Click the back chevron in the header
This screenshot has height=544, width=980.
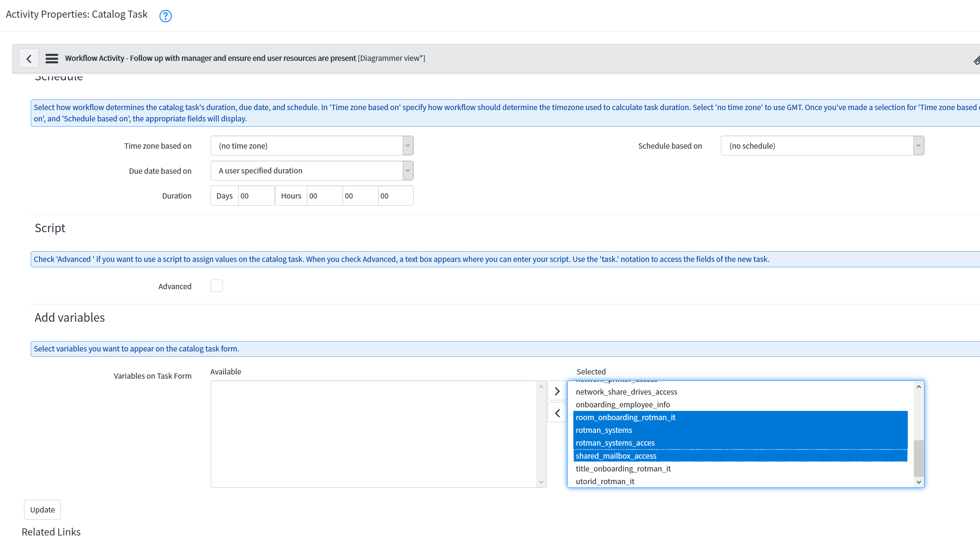pyautogui.click(x=29, y=58)
